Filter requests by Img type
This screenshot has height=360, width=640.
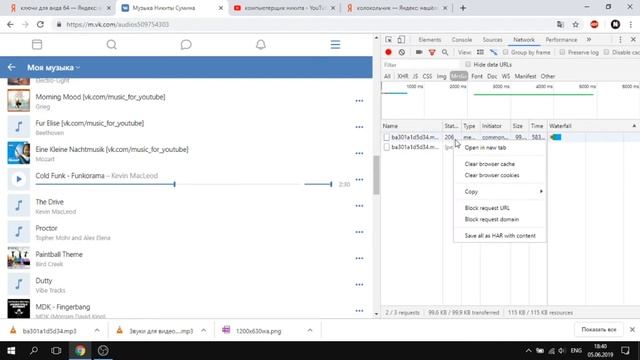click(441, 76)
